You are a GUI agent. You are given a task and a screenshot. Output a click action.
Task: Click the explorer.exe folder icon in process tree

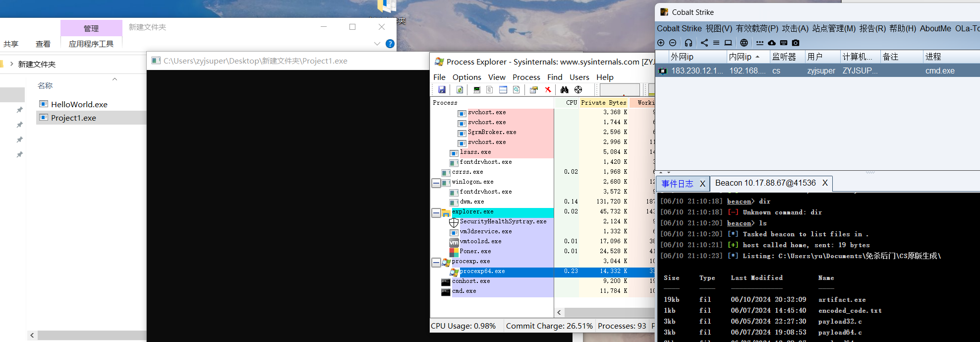pos(446,212)
